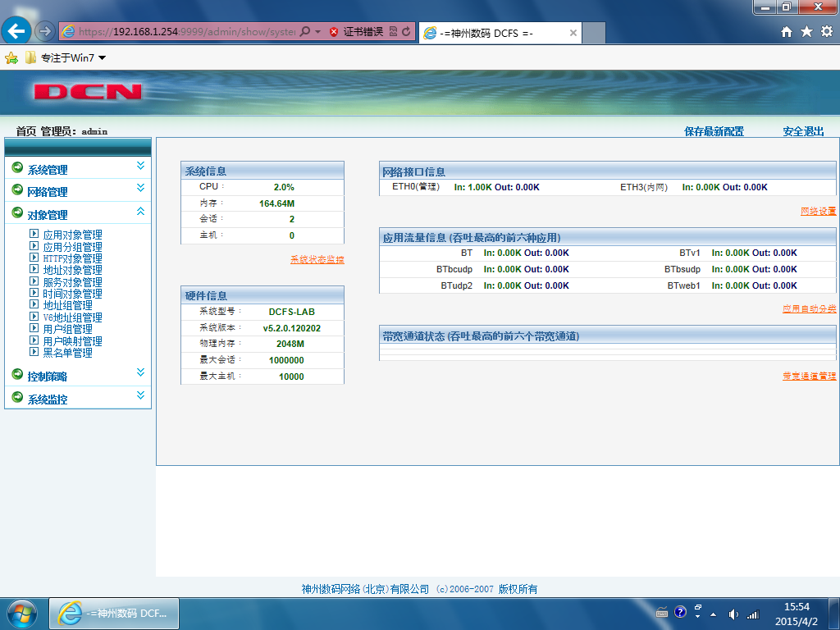The image size is (840, 630).
Task: Click the page refresh icon
Action: 407,32
